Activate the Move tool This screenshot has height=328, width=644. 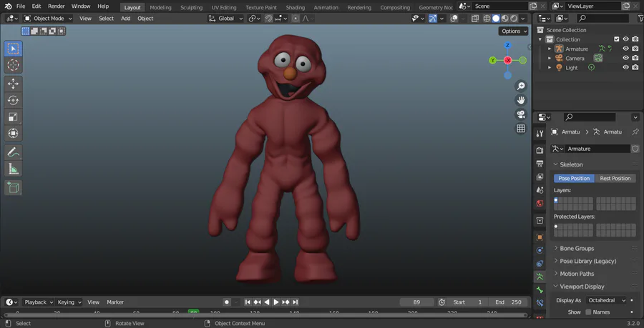tap(13, 84)
